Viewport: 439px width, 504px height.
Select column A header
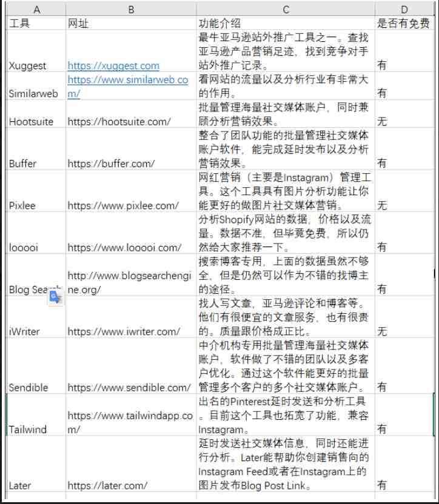[36, 9]
